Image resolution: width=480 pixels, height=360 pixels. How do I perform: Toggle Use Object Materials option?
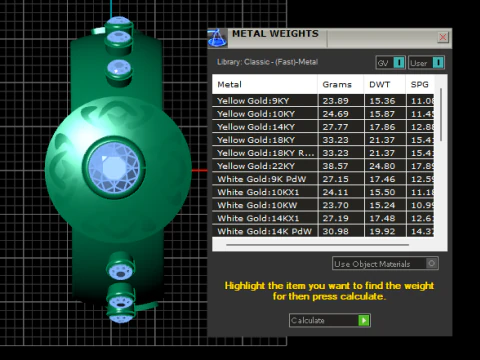385,263
